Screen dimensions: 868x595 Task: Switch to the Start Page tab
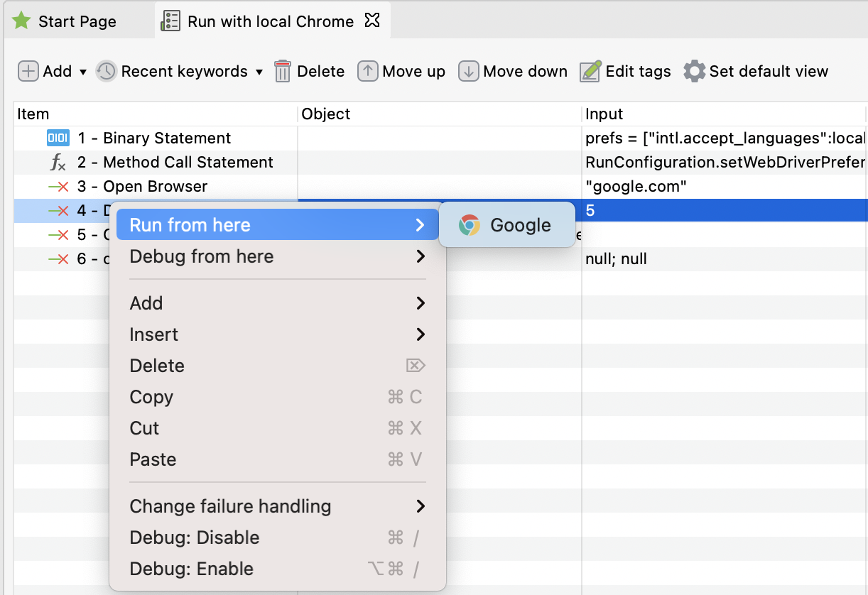(x=77, y=21)
